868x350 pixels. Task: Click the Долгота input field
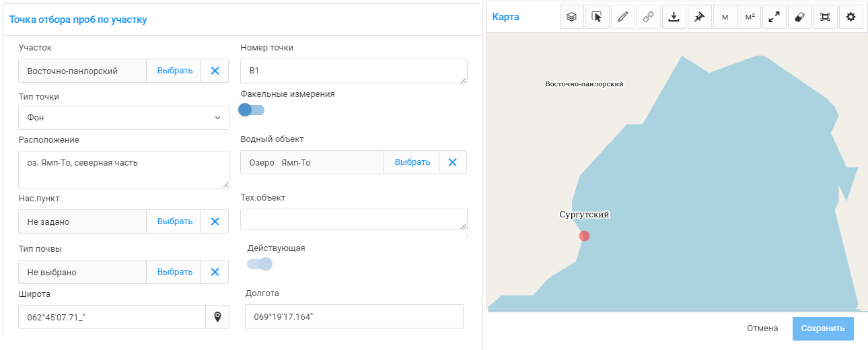click(354, 316)
